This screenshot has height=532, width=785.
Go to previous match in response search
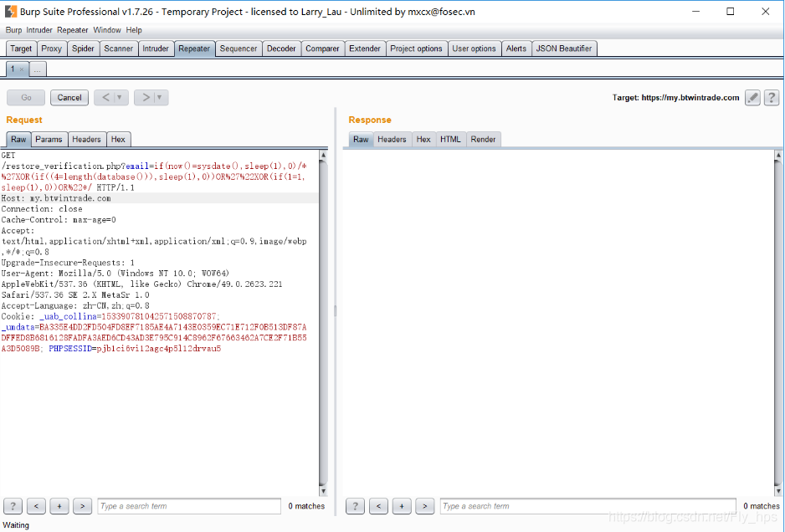[x=378, y=506]
